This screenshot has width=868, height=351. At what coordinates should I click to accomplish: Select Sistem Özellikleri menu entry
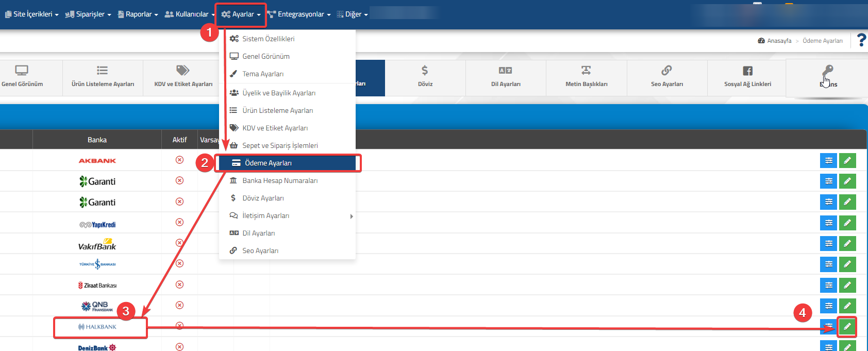tap(287, 39)
